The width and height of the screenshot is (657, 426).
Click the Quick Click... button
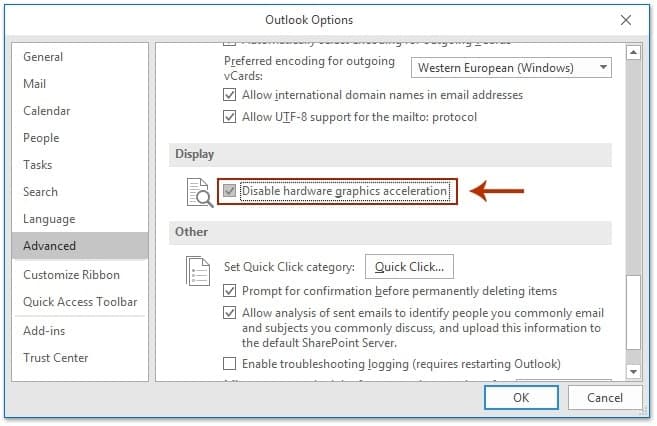409,267
